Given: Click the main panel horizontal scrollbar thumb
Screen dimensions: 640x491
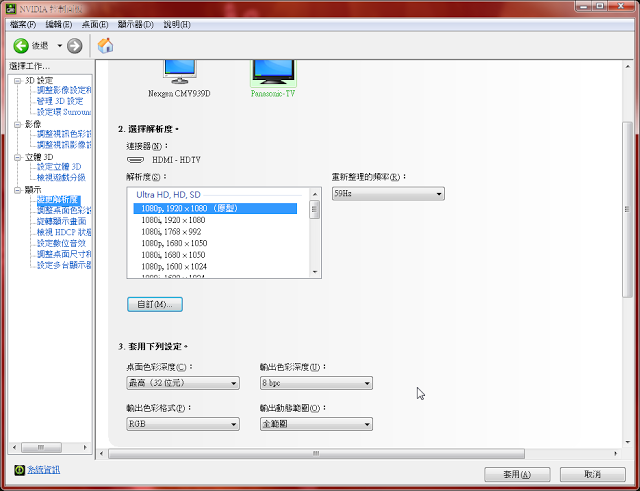Looking at the screenshot, I should [316, 453].
